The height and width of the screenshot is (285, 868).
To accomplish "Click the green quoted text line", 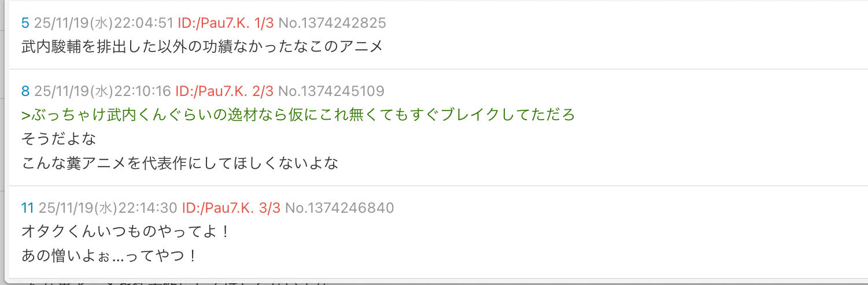I will click(298, 115).
